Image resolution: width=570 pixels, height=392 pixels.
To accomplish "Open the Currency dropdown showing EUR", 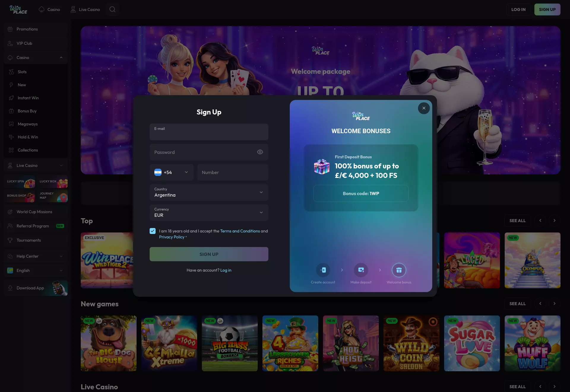I will (209, 213).
